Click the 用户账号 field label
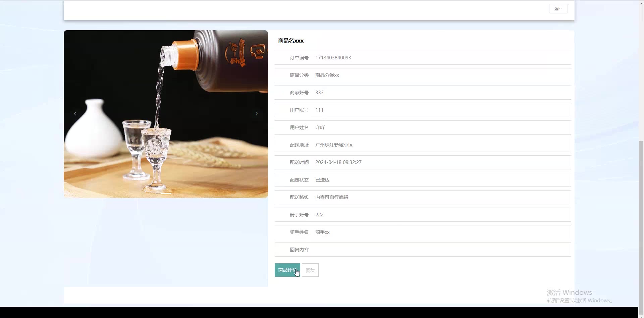 299,110
